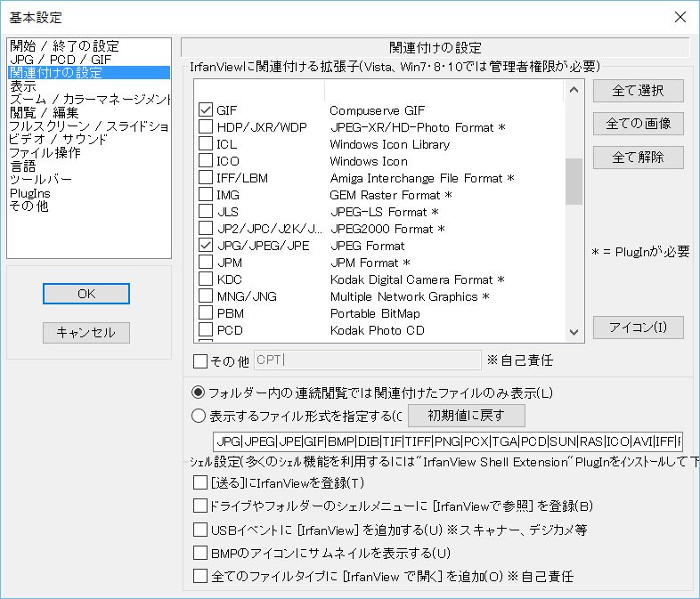Open 表示 settings category
Screen dimensions: 700x599
(89, 86)
